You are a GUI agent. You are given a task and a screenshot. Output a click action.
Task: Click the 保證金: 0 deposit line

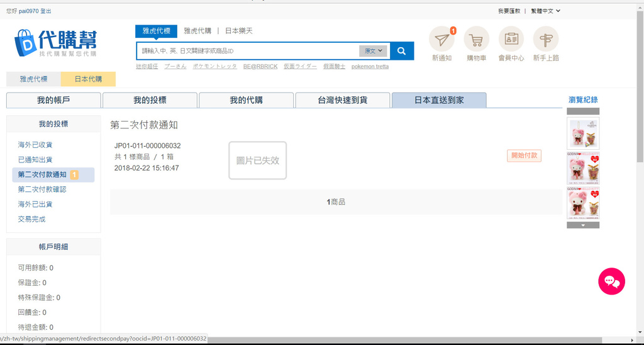tap(32, 283)
